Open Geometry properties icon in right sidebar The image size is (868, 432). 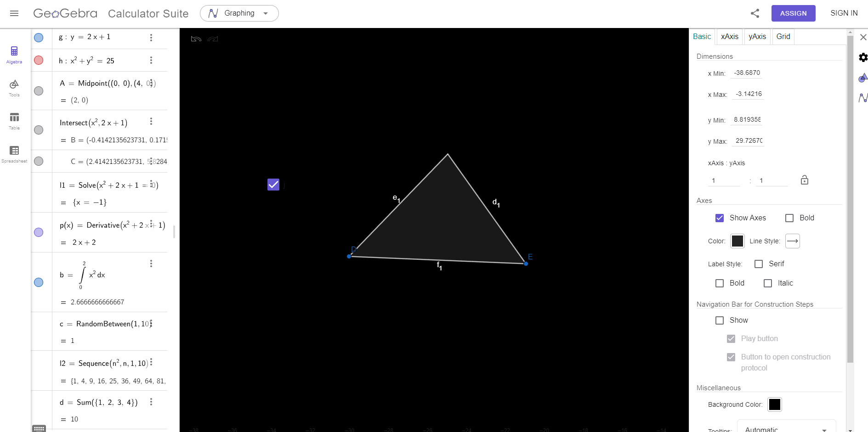pyautogui.click(x=863, y=78)
